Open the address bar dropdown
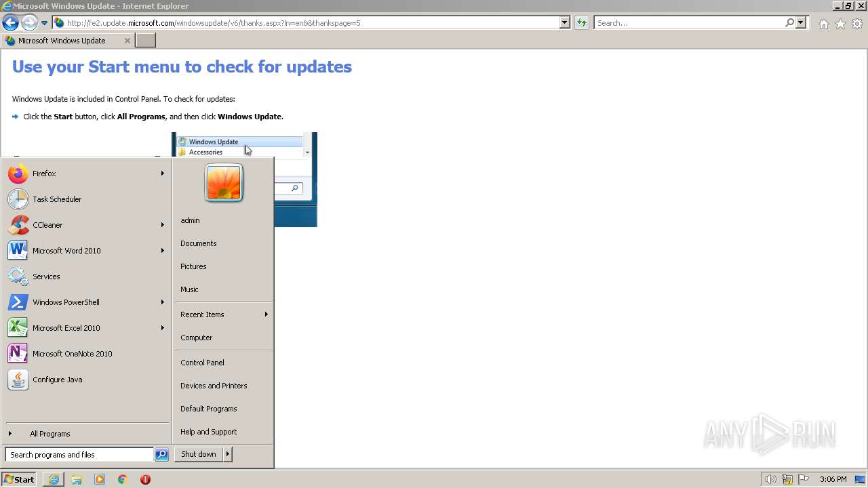This screenshot has width=868, height=488. click(564, 22)
